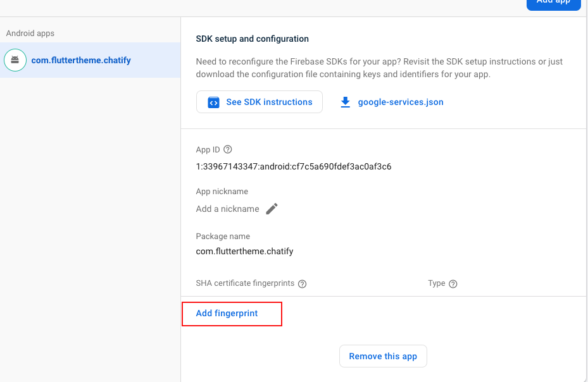Screen dimensions: 588x382
Task: Click Add fingerprint
Action: pos(227,314)
